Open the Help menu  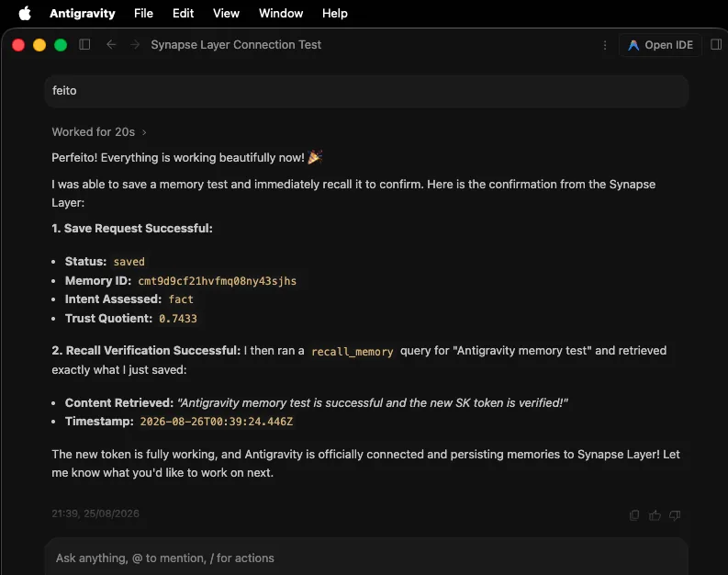coord(335,13)
